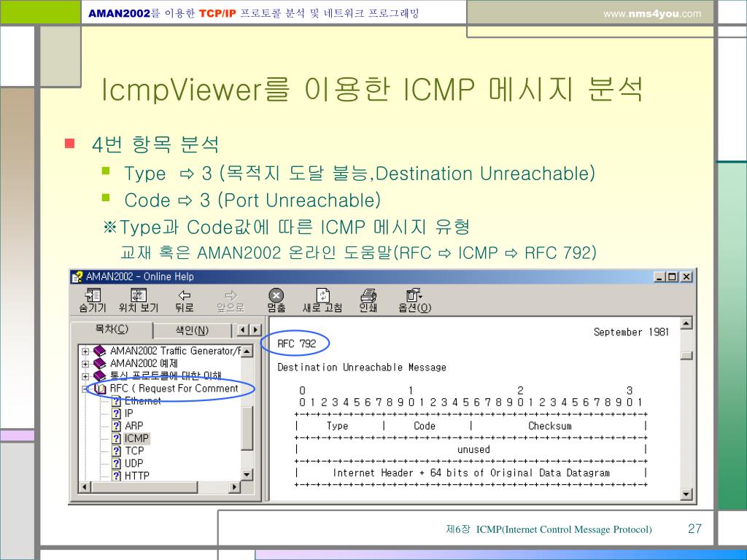Click the tree vertical scrollbar up arrow
The image size is (747, 560).
pos(247,351)
